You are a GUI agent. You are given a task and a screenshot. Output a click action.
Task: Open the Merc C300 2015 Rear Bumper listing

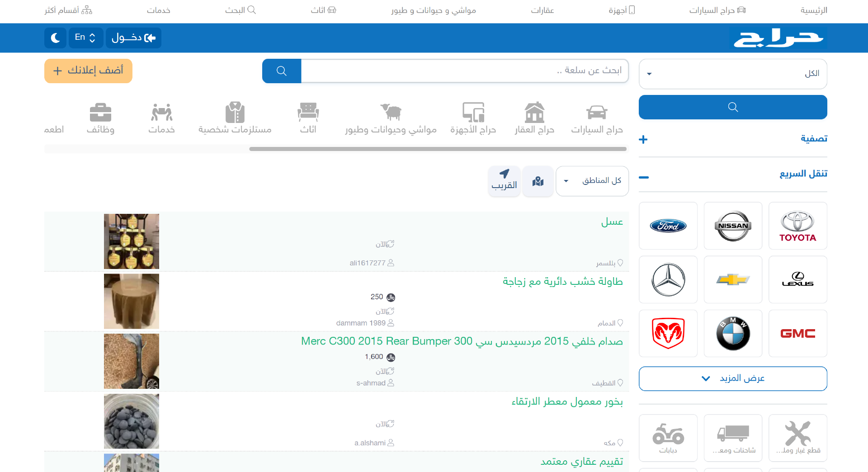click(x=462, y=341)
